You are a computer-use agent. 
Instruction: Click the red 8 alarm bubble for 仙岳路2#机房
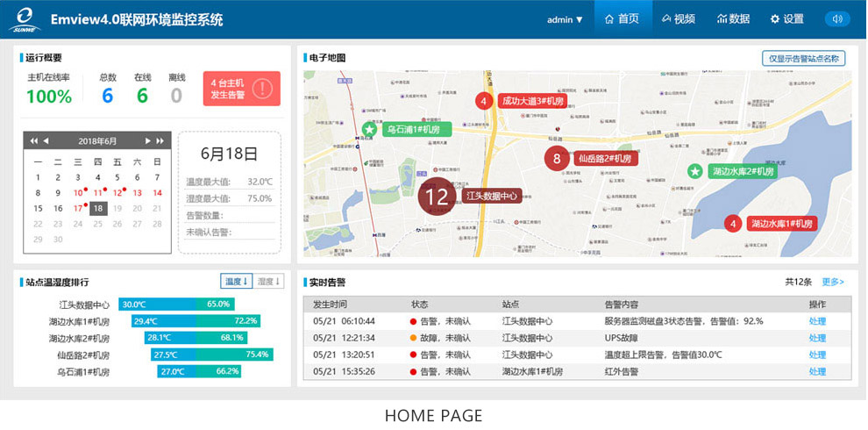point(556,159)
